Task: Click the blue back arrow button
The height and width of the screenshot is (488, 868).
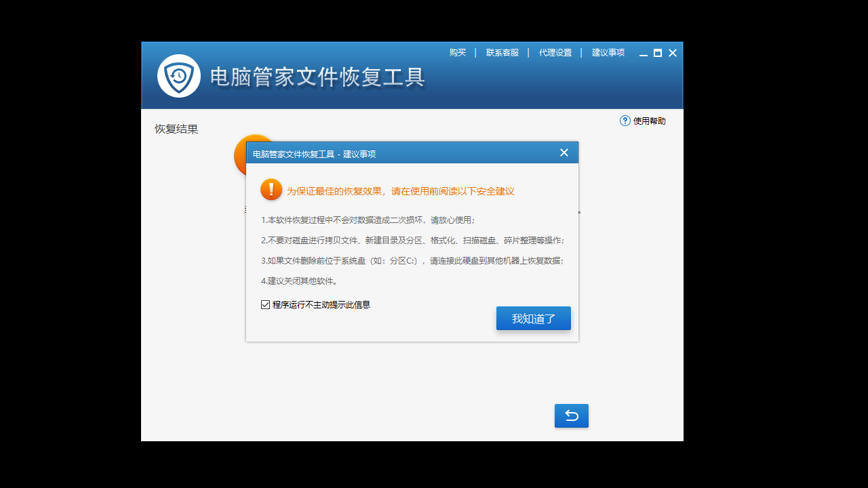Action: point(571,415)
